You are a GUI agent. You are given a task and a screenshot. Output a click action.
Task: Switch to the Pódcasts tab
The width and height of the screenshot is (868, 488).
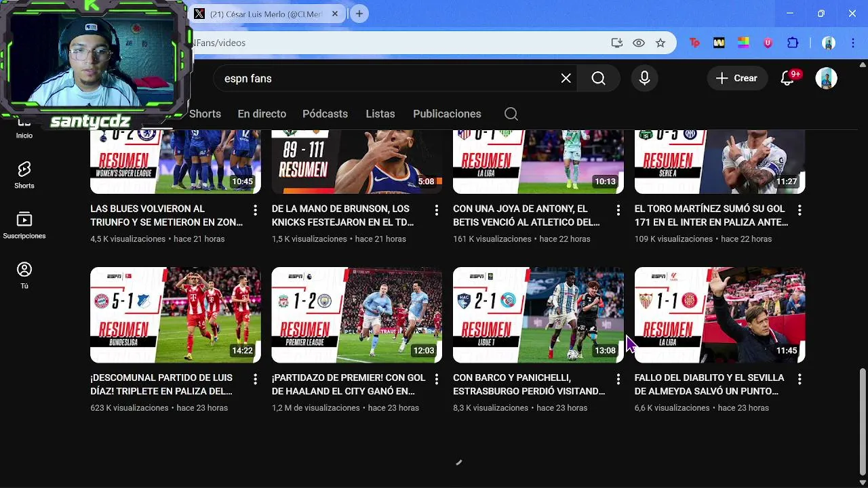[x=325, y=114]
